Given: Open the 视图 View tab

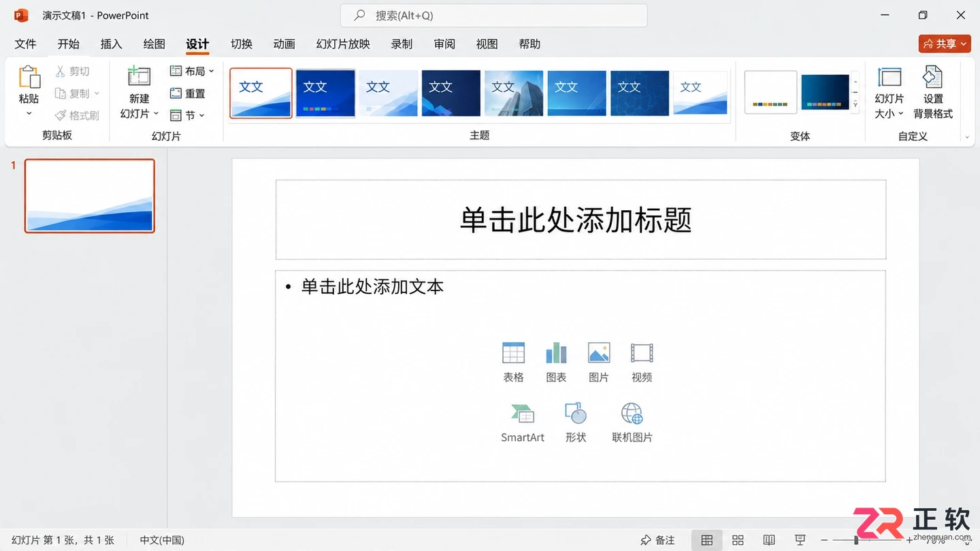Looking at the screenshot, I should pyautogui.click(x=487, y=44).
